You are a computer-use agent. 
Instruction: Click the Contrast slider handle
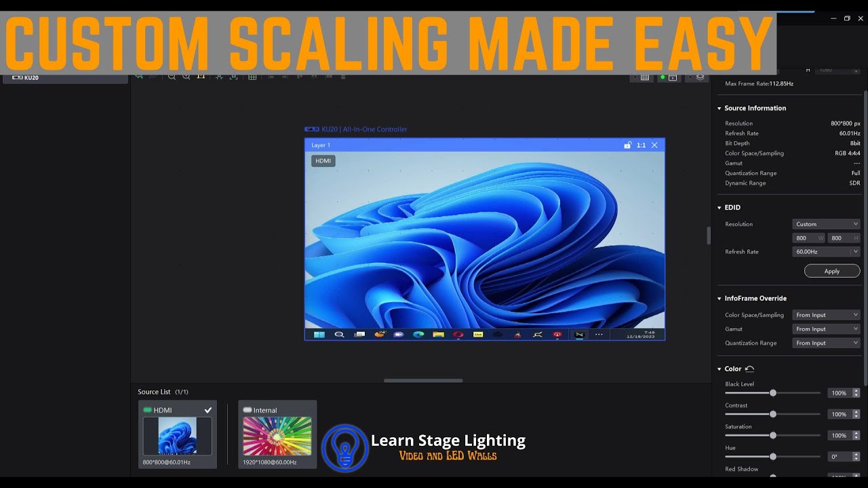pyautogui.click(x=772, y=414)
